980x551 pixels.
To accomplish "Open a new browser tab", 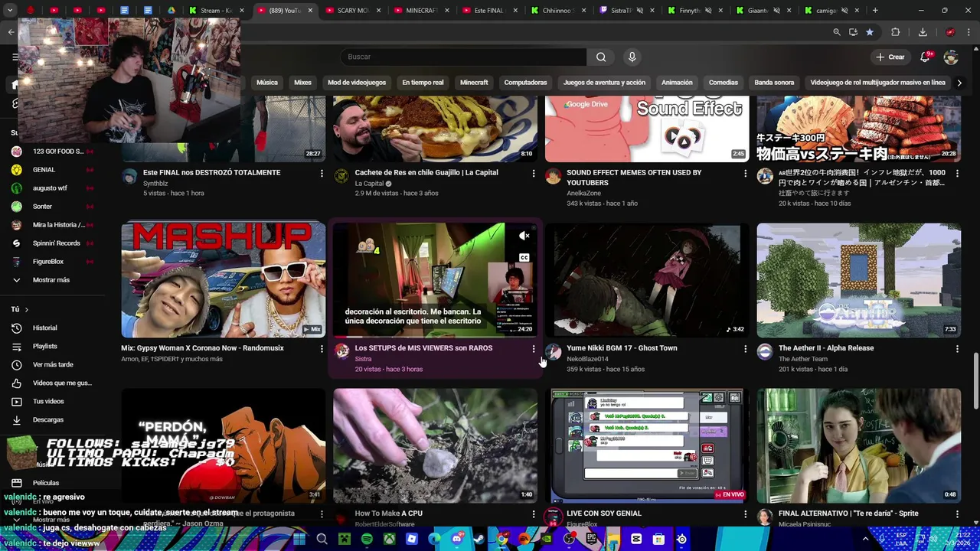I will tap(875, 11).
